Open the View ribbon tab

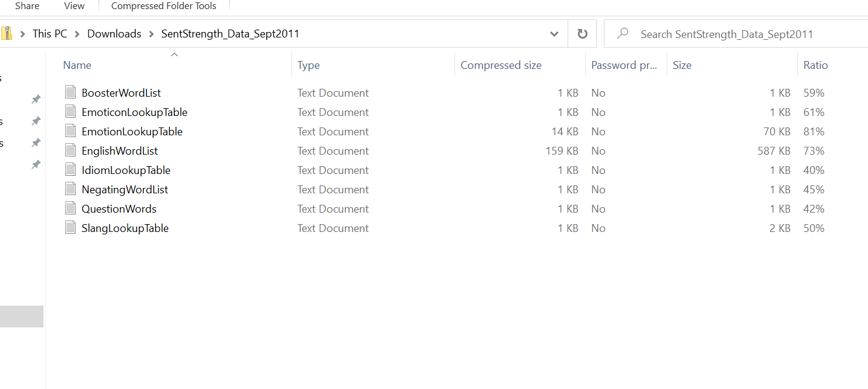[x=74, y=6]
